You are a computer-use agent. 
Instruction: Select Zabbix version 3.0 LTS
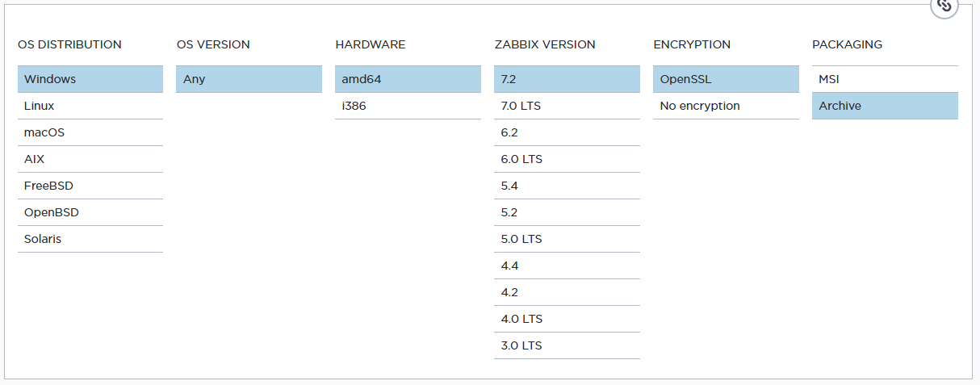tap(566, 345)
